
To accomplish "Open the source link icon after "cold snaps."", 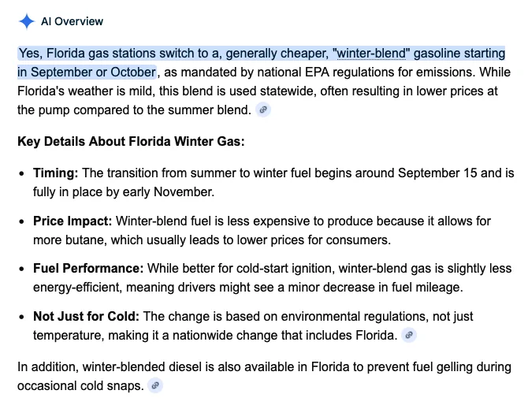I will [x=155, y=385].
